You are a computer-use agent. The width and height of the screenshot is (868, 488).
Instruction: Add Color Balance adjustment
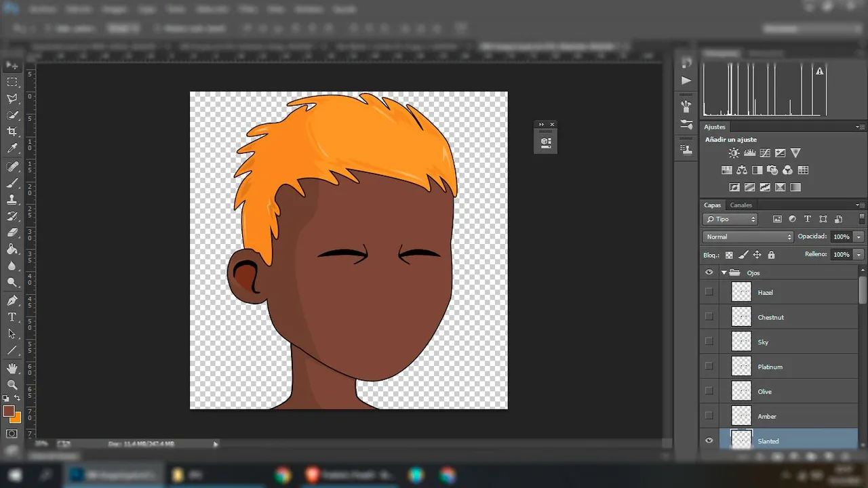[742, 170]
